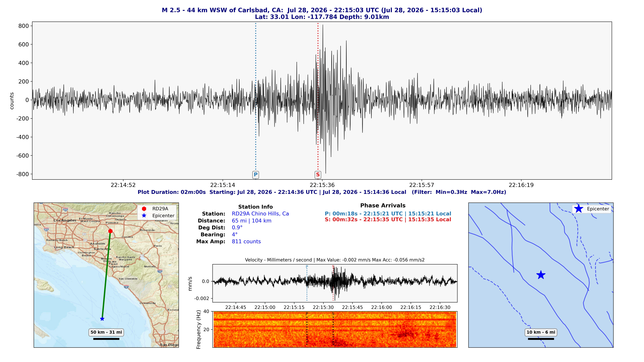The image size is (644, 362).
Task: Click the Route 39 shield on the map
Action: 84,234
